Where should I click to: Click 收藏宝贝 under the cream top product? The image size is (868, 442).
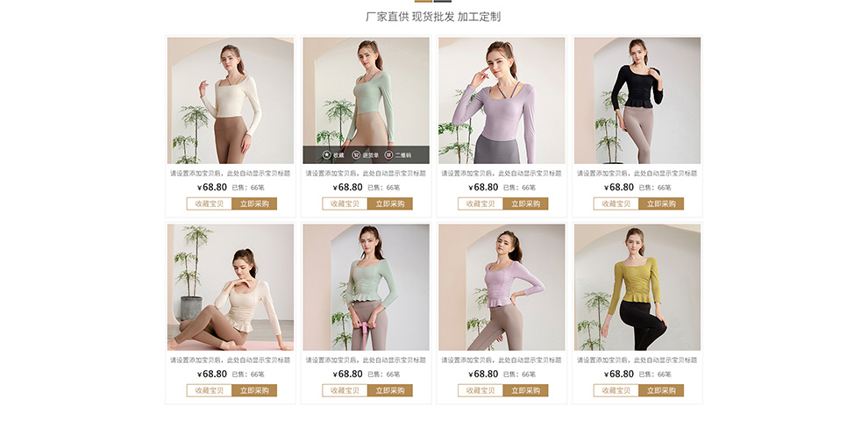(x=210, y=203)
